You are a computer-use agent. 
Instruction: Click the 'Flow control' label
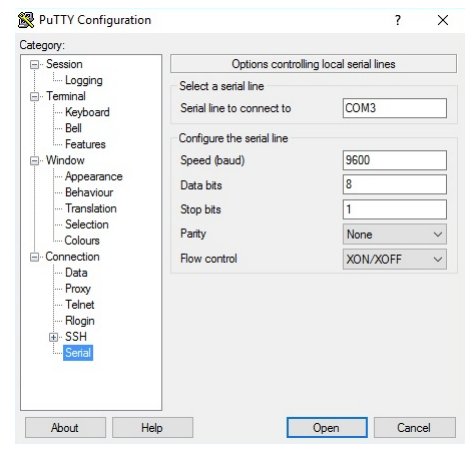208,258
